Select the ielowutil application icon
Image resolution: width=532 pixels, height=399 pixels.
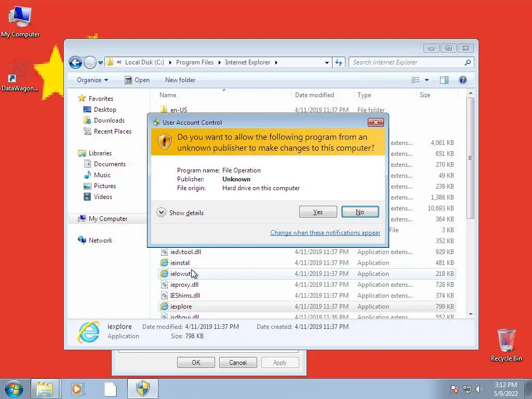164,273
